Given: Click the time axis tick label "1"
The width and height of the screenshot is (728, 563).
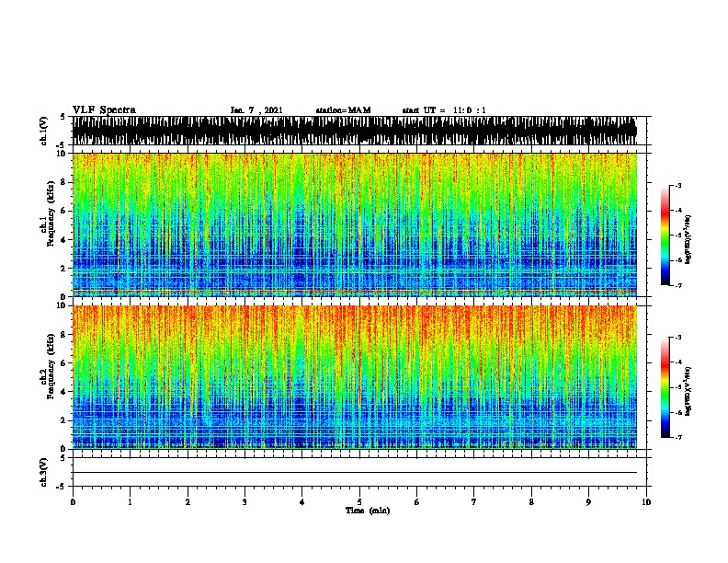Looking at the screenshot, I should tap(130, 502).
